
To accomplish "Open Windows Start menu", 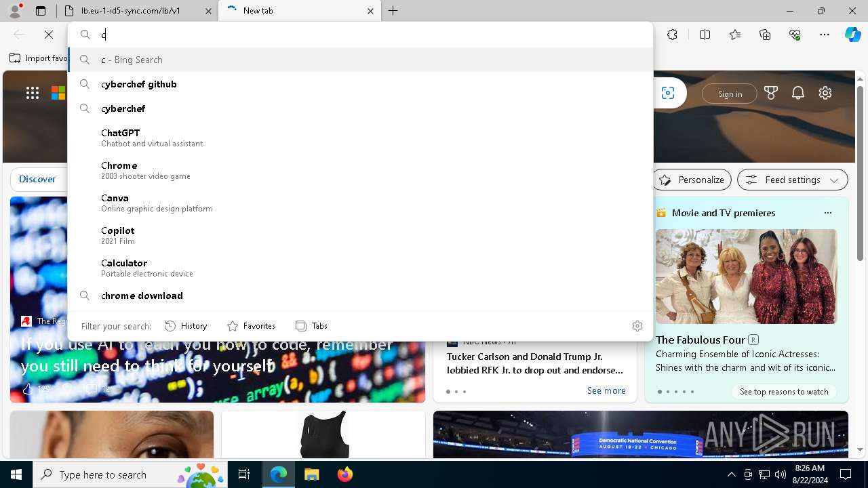I will tap(16, 474).
